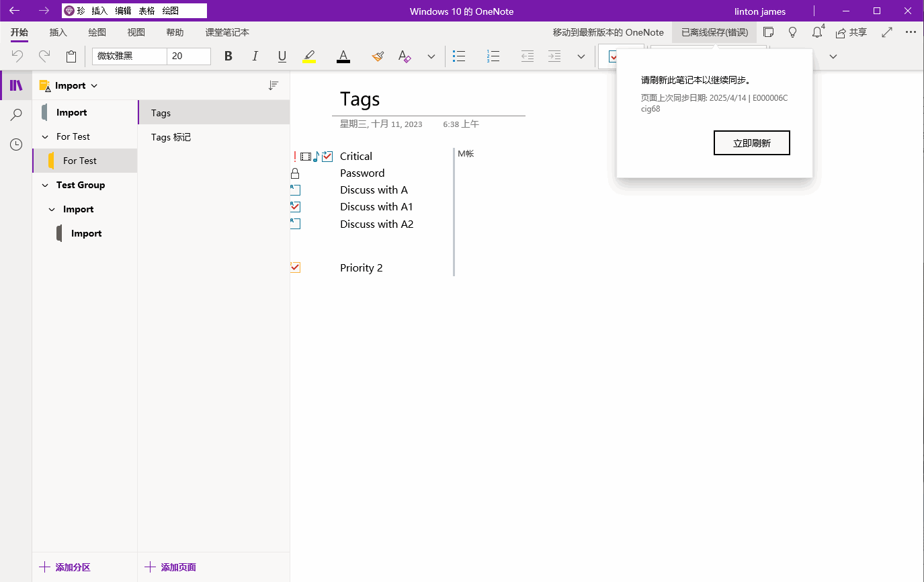The width and height of the screenshot is (924, 582).
Task: Click the format painter brush icon
Action: click(378, 56)
